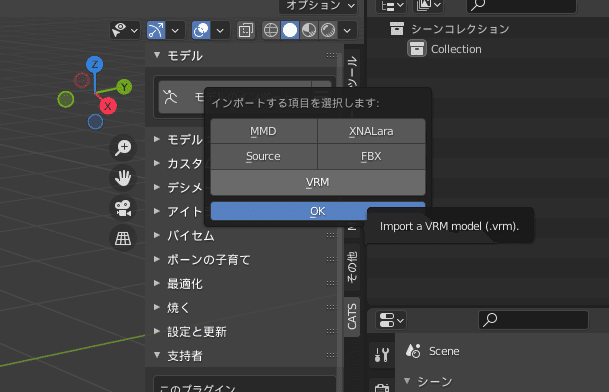Open the overlays dropdown arrow
Image resolution: width=609 pixels, height=392 pixels.
coord(220,30)
